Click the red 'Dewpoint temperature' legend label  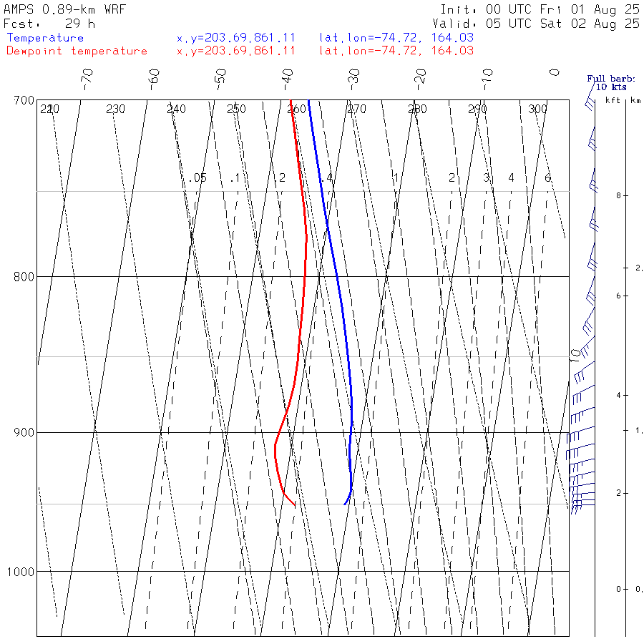77,51
